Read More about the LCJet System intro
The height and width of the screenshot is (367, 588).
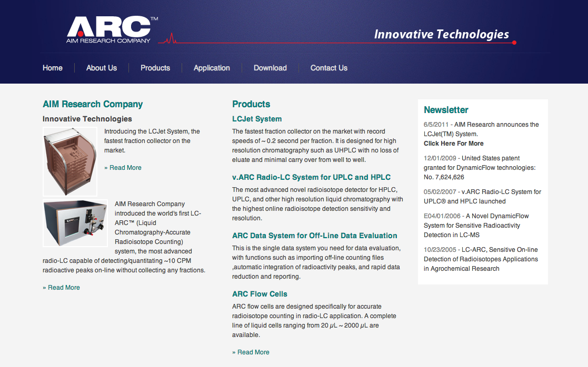[x=123, y=167]
